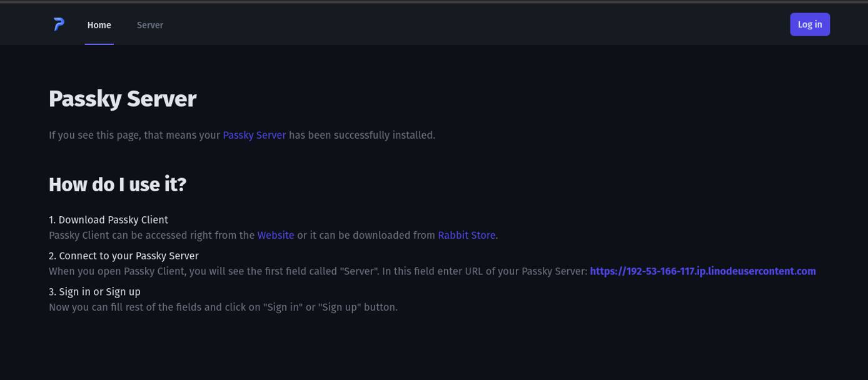Click the highlighted https server address
Image resolution: width=868 pixels, height=380 pixels.
(x=702, y=271)
